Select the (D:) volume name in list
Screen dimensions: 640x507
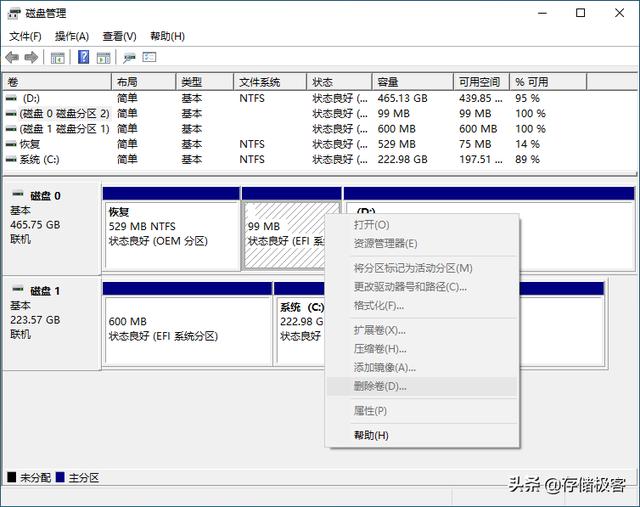31,98
